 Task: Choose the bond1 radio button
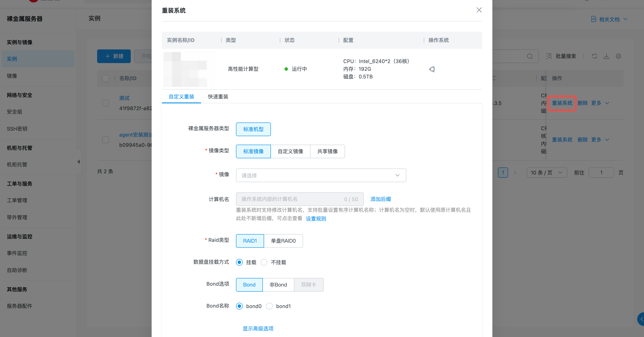269,306
